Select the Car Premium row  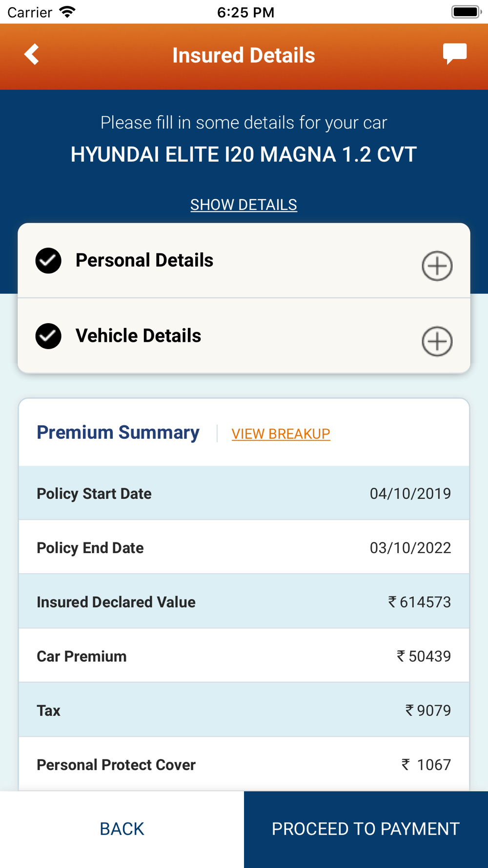coord(244,656)
